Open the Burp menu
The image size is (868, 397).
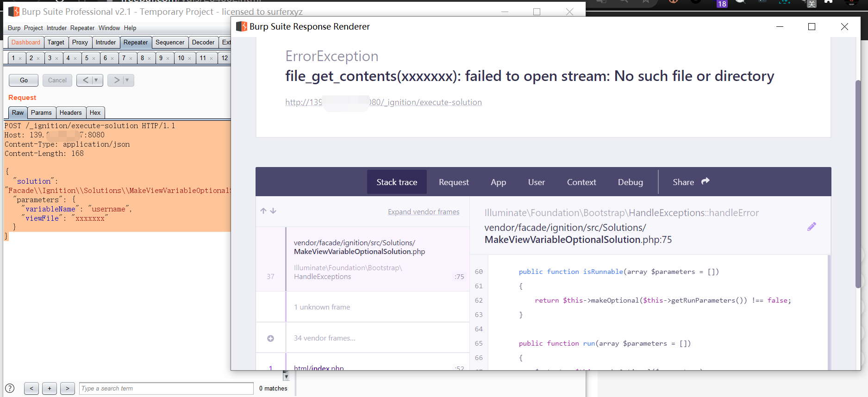coord(14,28)
